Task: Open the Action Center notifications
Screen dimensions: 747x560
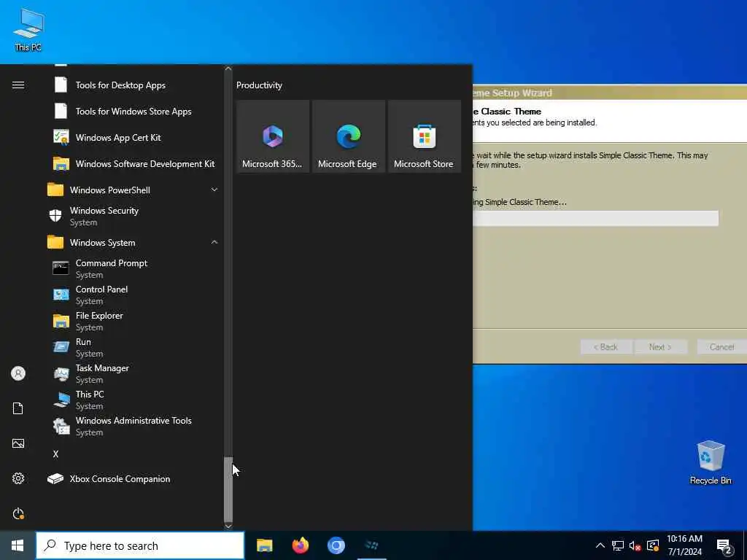Action: 724,545
